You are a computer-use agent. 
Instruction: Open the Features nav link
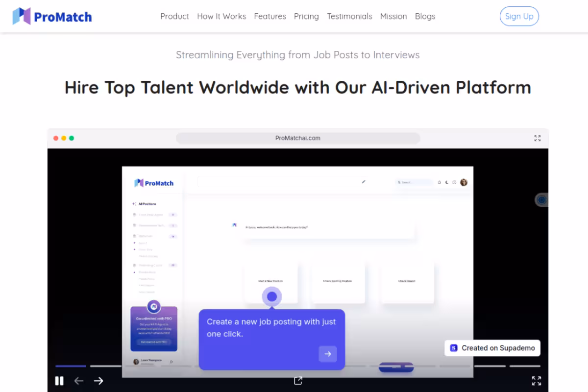click(x=270, y=16)
